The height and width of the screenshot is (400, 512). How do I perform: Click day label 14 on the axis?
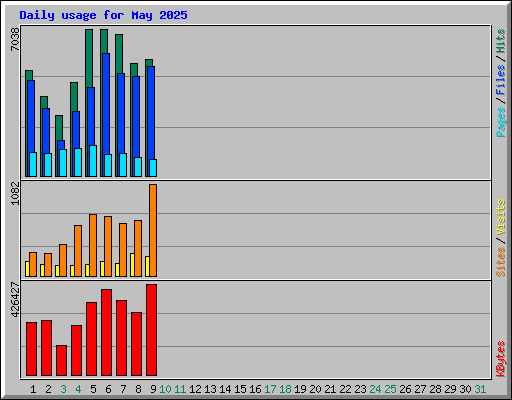pos(225,389)
